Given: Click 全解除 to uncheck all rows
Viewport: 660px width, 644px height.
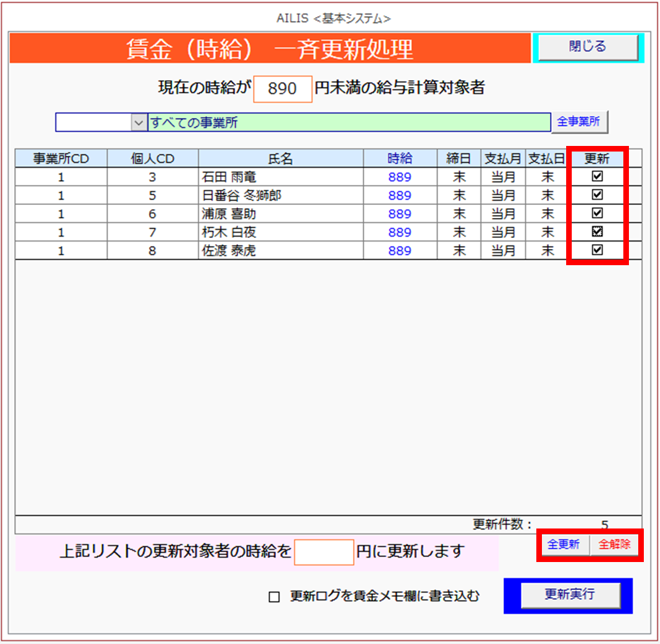Looking at the screenshot, I should tap(615, 545).
